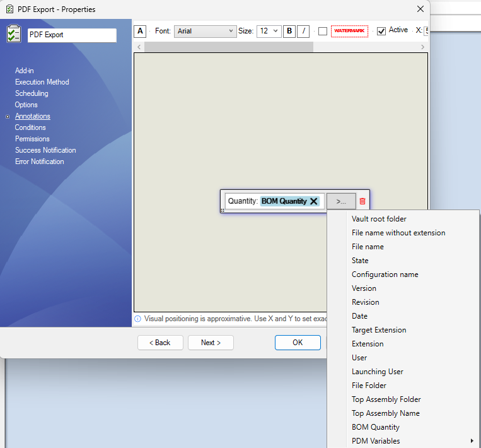Click the '>...' variable insert button
The width and height of the screenshot is (481, 448).
coord(341,201)
